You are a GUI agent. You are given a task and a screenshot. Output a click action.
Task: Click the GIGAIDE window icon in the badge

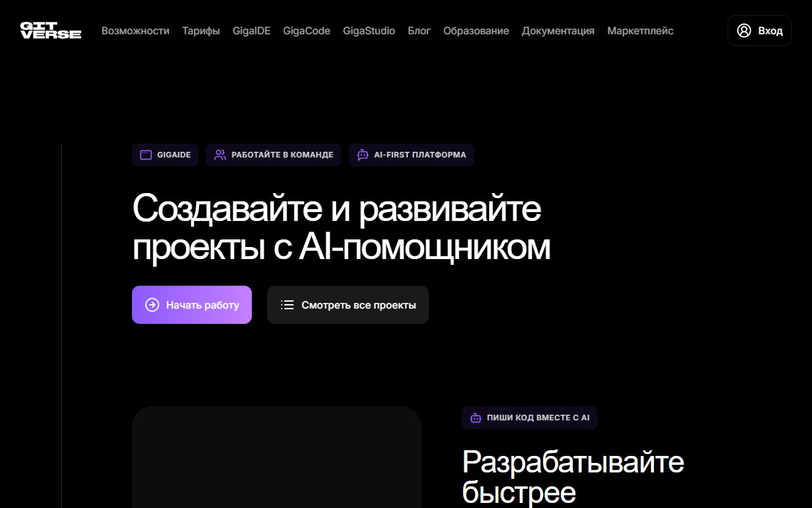[146, 155]
